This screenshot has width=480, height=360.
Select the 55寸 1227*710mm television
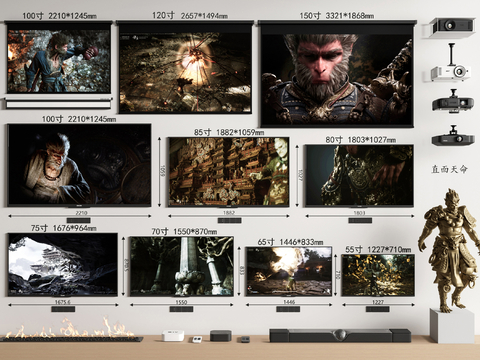[378, 275]
